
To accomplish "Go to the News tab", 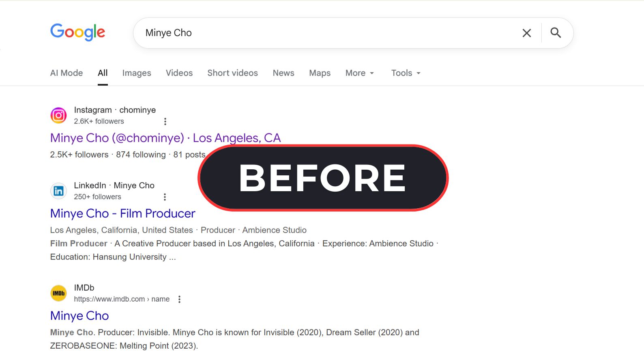I will [x=283, y=73].
